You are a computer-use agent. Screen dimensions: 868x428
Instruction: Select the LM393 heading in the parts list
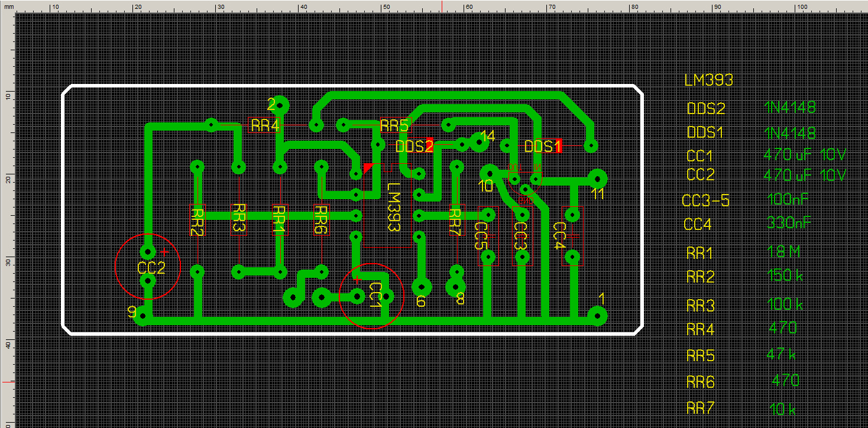(708, 80)
